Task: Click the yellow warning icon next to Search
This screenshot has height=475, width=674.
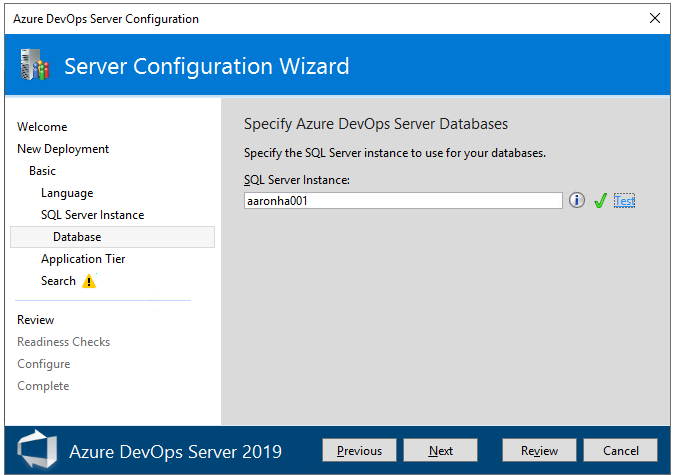Action: point(89,282)
